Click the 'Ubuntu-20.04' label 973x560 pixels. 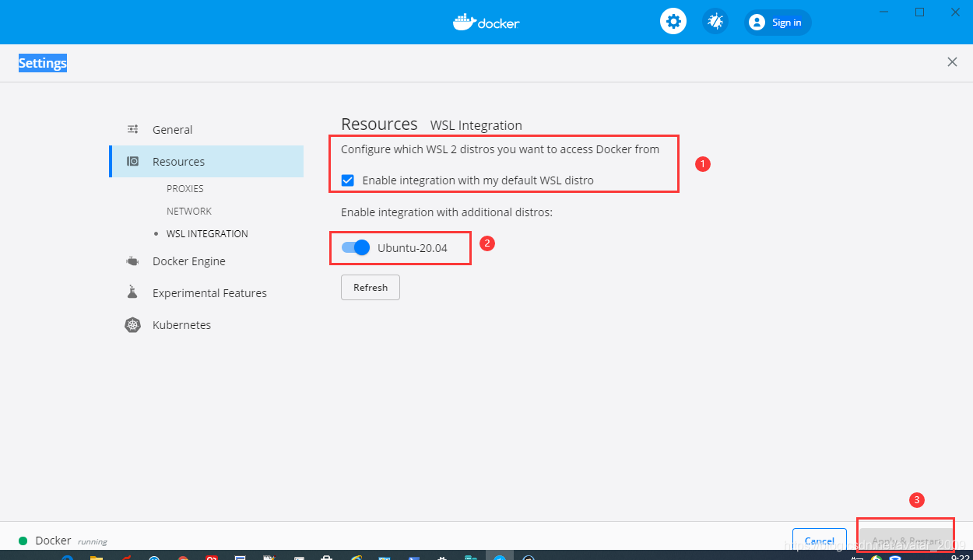click(413, 248)
